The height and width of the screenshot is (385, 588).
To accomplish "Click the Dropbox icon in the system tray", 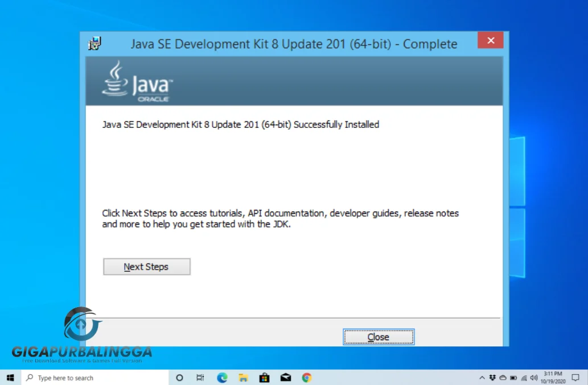I will tap(492, 377).
